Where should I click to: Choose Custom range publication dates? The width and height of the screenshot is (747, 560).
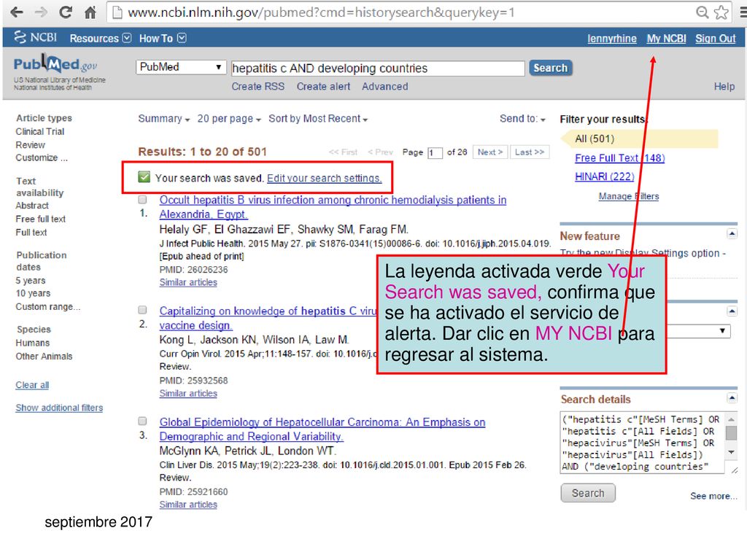tap(47, 307)
